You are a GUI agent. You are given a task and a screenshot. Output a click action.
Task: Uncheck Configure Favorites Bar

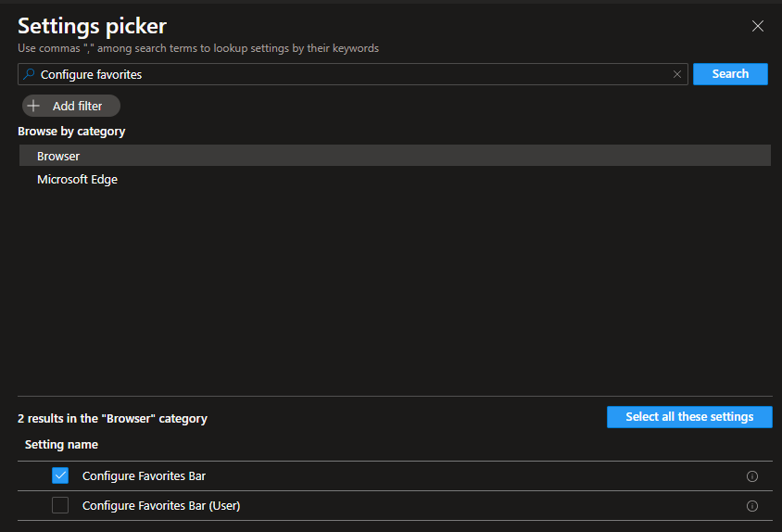click(60, 475)
